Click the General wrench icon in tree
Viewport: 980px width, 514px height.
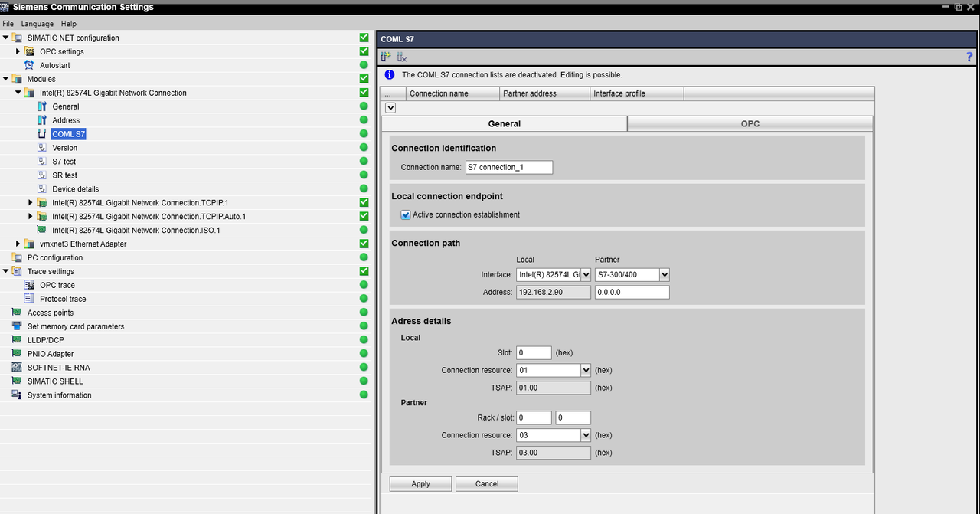pos(42,106)
